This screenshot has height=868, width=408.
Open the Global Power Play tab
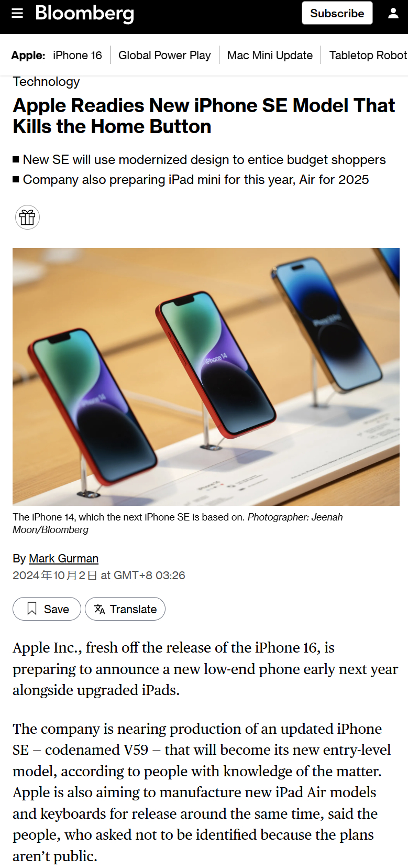(164, 55)
